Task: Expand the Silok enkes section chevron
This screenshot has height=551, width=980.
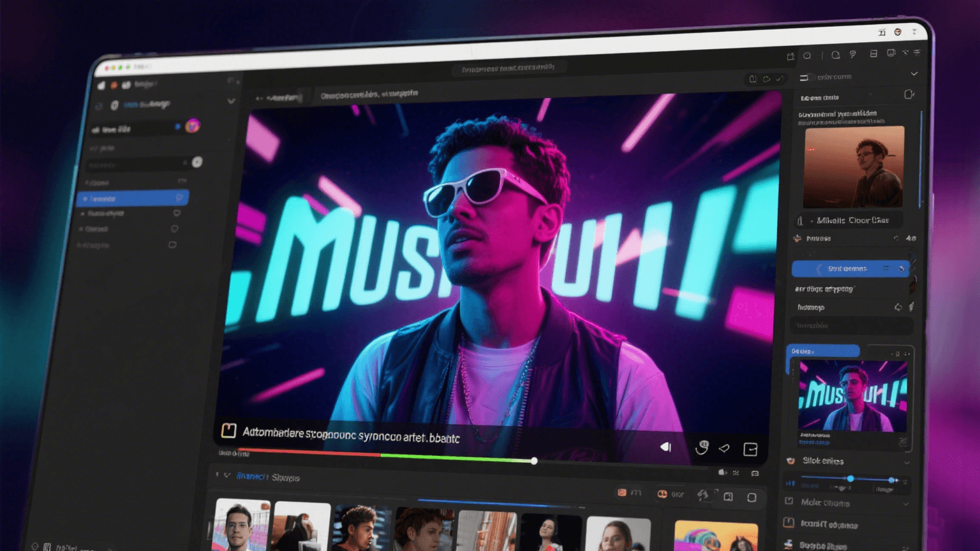Action: tap(907, 462)
